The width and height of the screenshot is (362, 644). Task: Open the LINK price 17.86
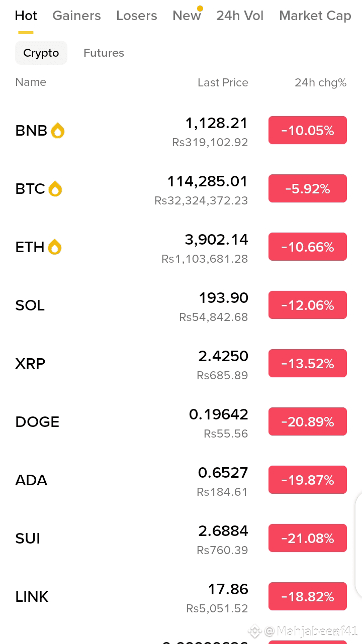[x=228, y=589]
